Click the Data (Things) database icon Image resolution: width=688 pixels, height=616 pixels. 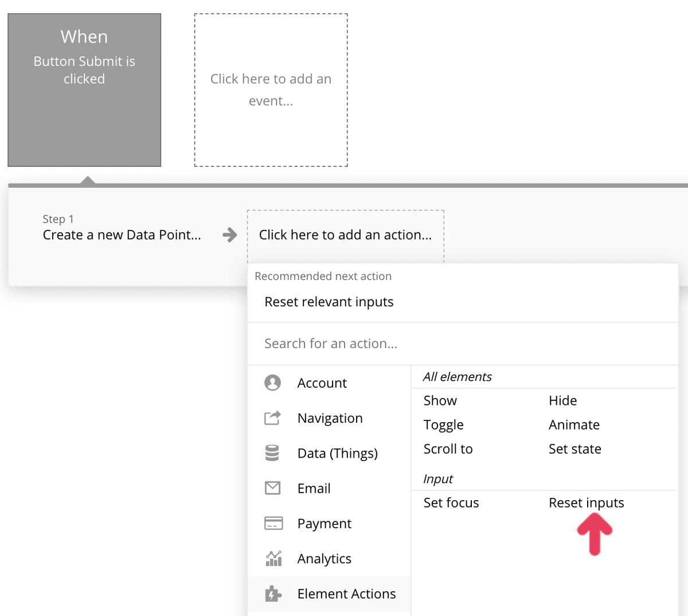click(x=272, y=453)
